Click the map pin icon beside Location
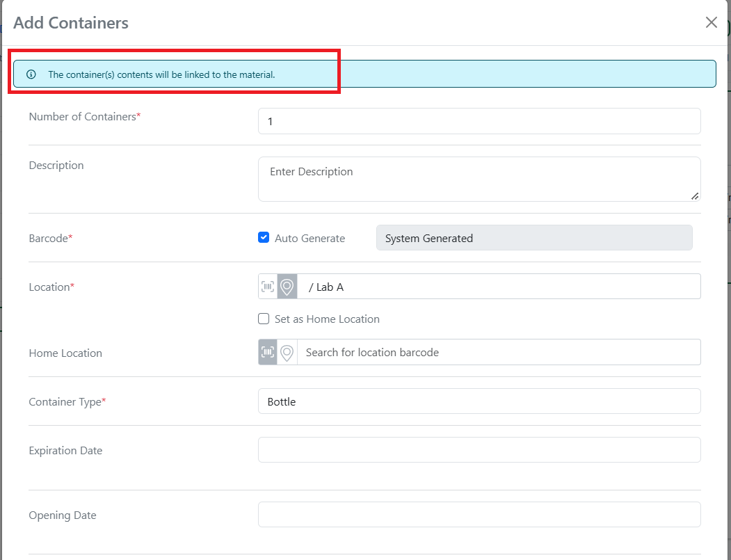731x560 pixels. coord(287,287)
